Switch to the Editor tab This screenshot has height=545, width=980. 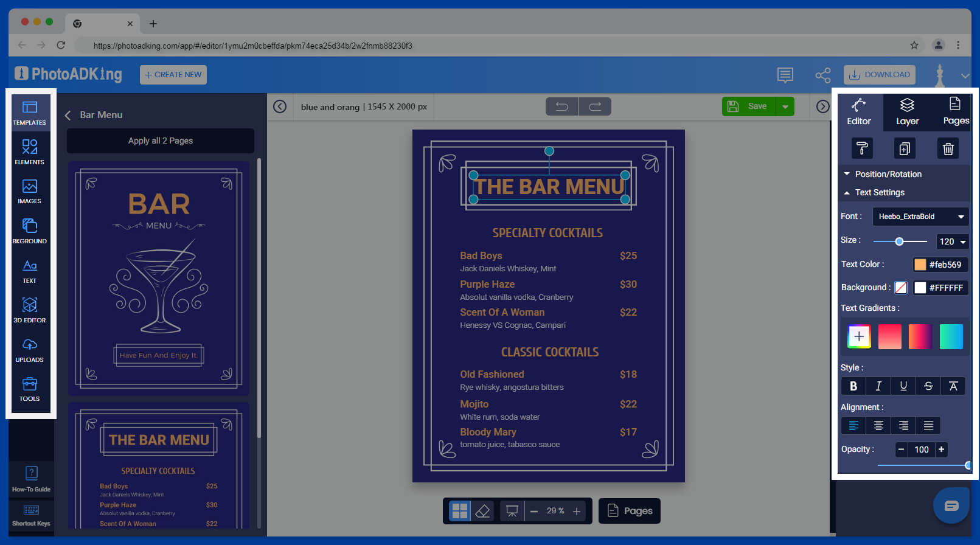pyautogui.click(x=859, y=111)
